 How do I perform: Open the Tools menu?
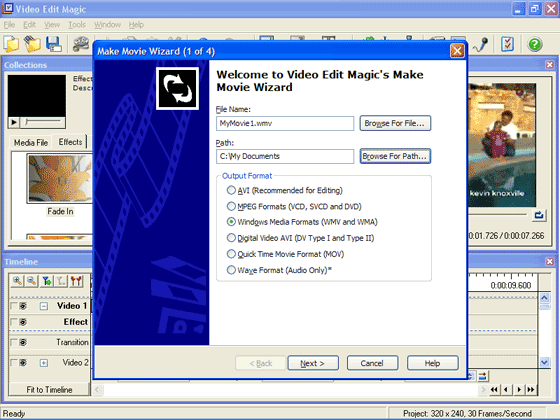tap(77, 25)
